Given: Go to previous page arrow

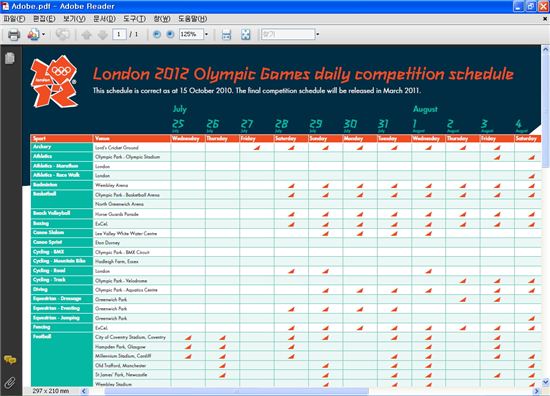Looking at the screenshot, I should pos(87,35).
